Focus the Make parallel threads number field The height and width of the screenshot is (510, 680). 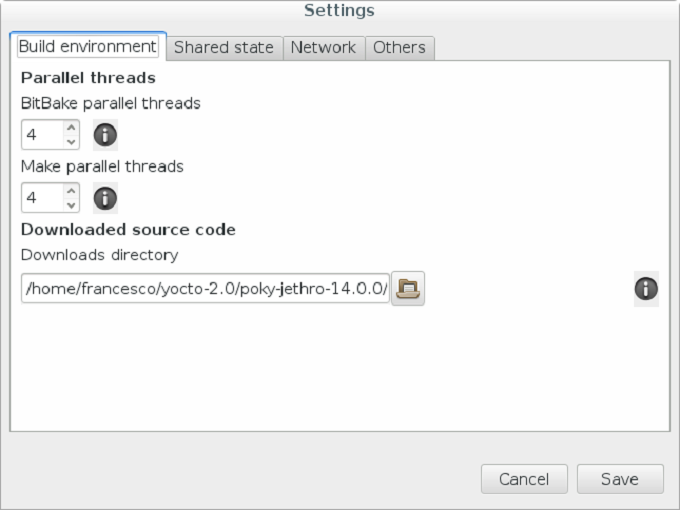click(42, 198)
